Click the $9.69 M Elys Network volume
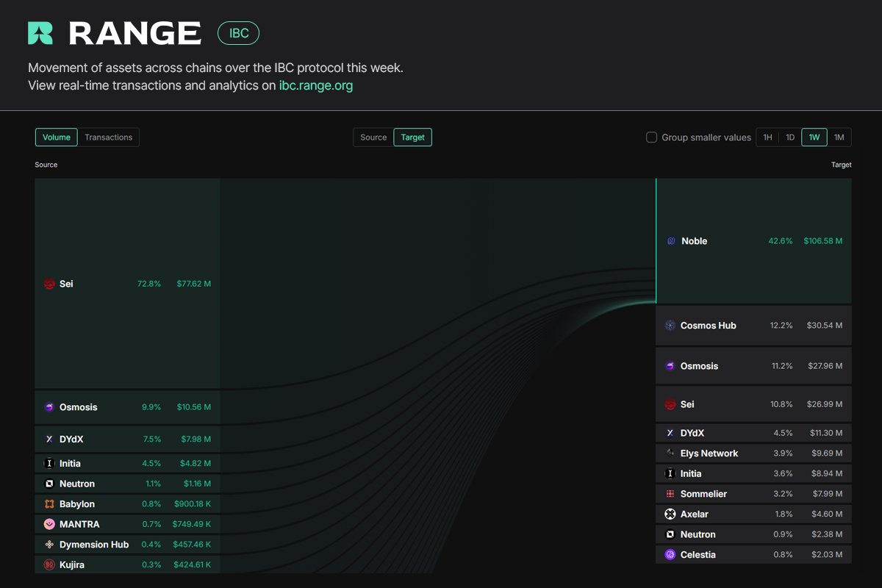Image resolution: width=882 pixels, height=588 pixels. [827, 453]
